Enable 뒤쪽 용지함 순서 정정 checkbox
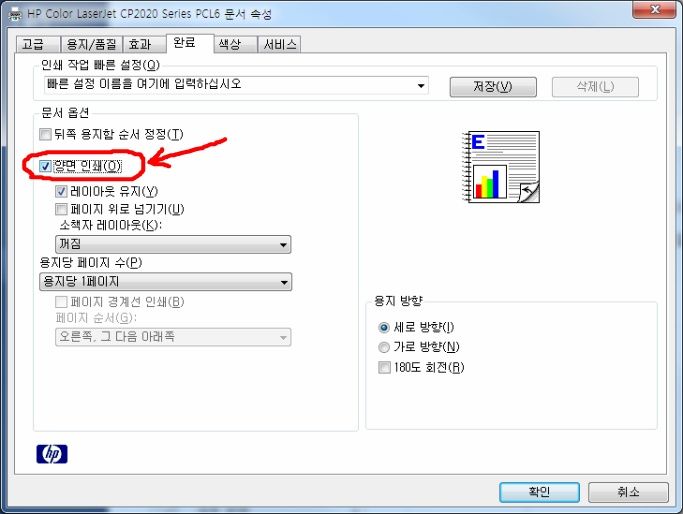 [x=45, y=134]
